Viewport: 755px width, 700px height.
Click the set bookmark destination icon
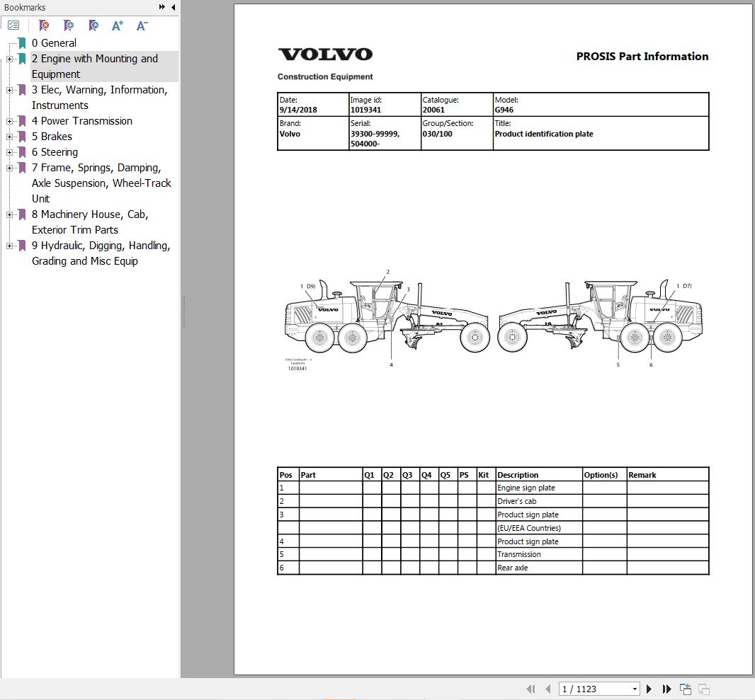click(x=93, y=25)
